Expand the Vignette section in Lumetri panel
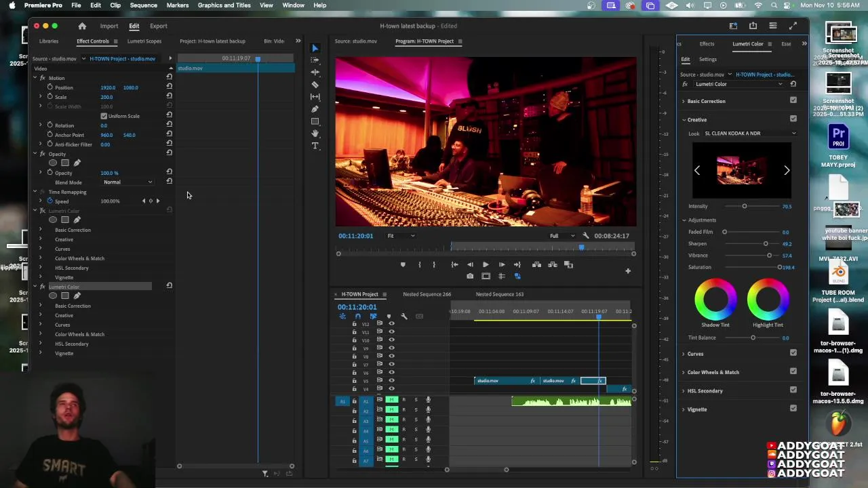 [x=684, y=409]
